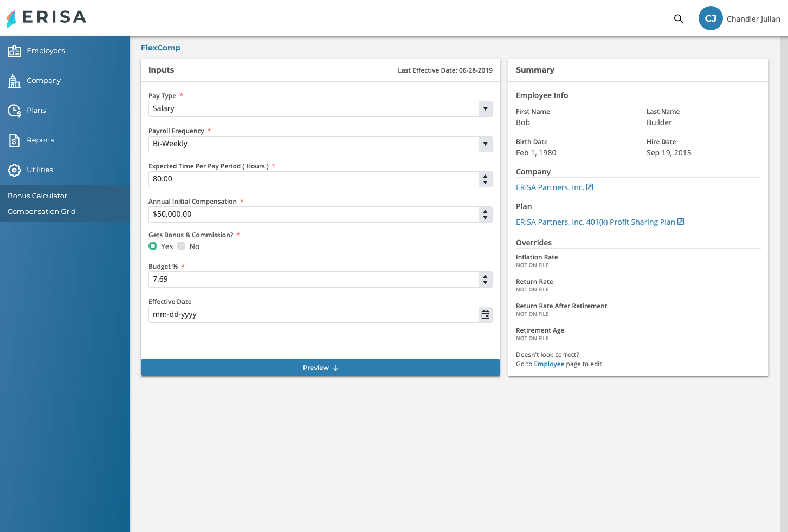Open the Payroll Frequency dropdown
The height and width of the screenshot is (532, 788).
click(486, 144)
